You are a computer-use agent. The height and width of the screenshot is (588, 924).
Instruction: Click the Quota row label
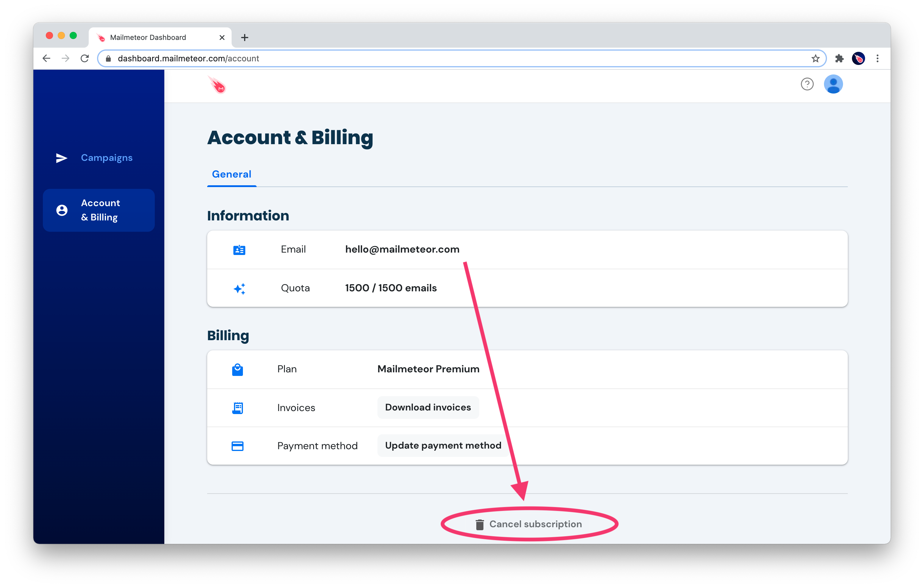click(295, 288)
